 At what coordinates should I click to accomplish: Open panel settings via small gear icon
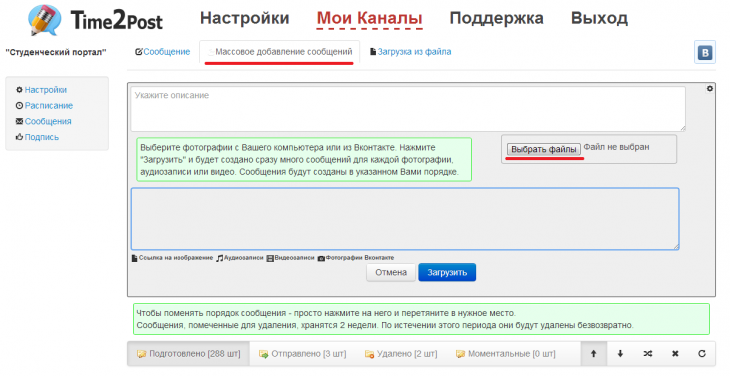point(710,88)
